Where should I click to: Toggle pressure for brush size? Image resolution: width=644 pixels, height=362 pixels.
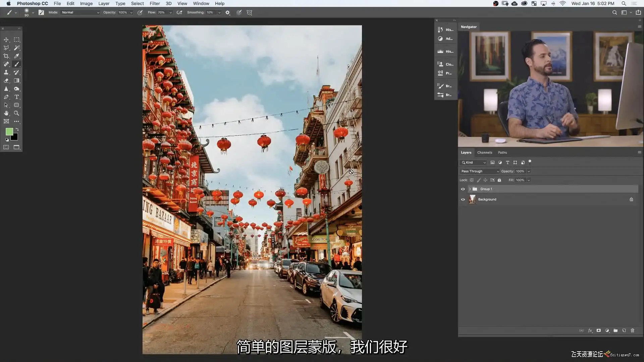tap(239, 12)
